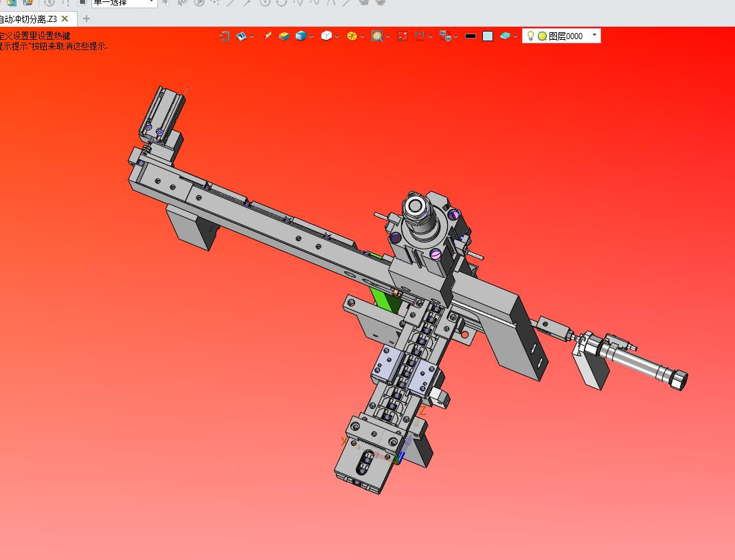Screen dimensions: 735x560
Task: Click the yellow and blue box icon
Action: [x=284, y=36]
